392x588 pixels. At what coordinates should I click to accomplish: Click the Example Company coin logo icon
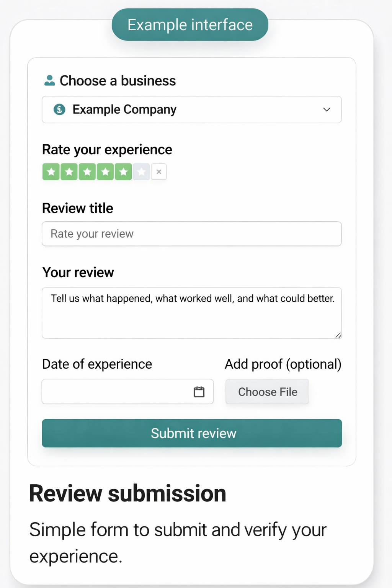[x=59, y=109]
